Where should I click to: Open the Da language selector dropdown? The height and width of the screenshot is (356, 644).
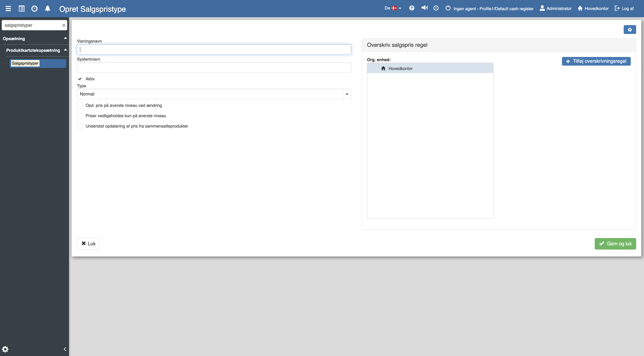[x=393, y=8]
